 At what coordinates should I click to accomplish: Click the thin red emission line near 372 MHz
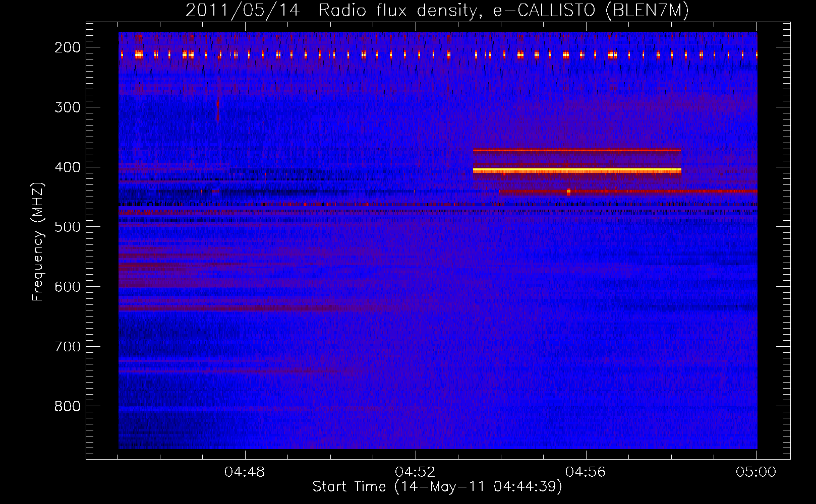[577, 150]
